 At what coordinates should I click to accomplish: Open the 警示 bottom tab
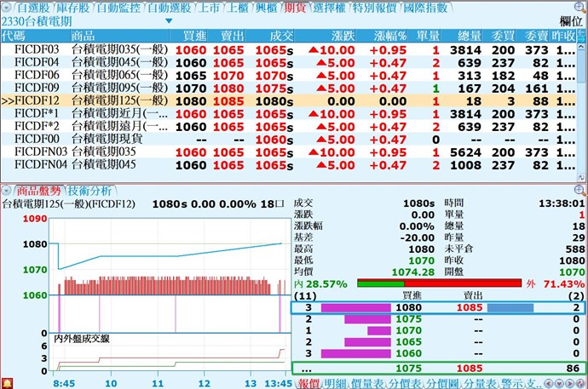tap(512, 383)
